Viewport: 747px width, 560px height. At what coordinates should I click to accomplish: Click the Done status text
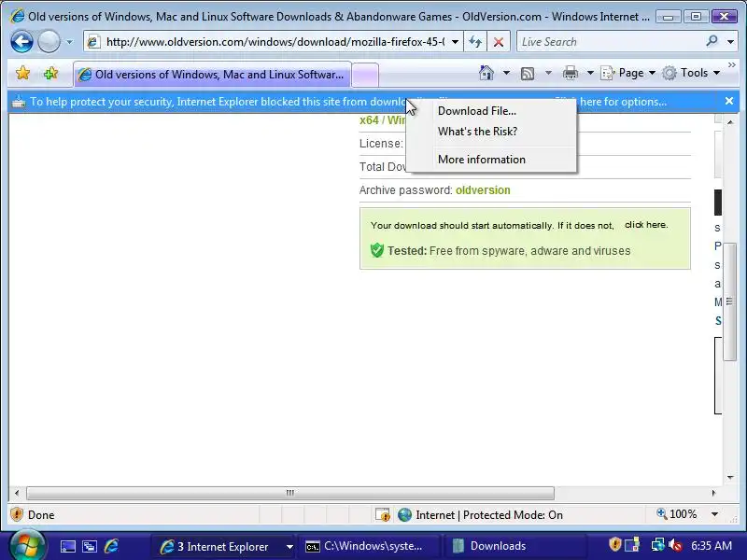click(41, 515)
